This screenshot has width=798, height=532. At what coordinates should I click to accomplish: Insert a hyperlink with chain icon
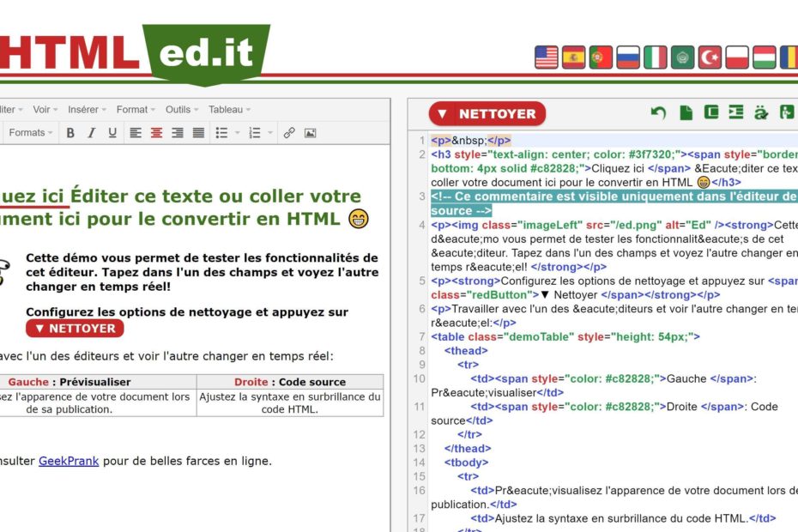[289, 133]
